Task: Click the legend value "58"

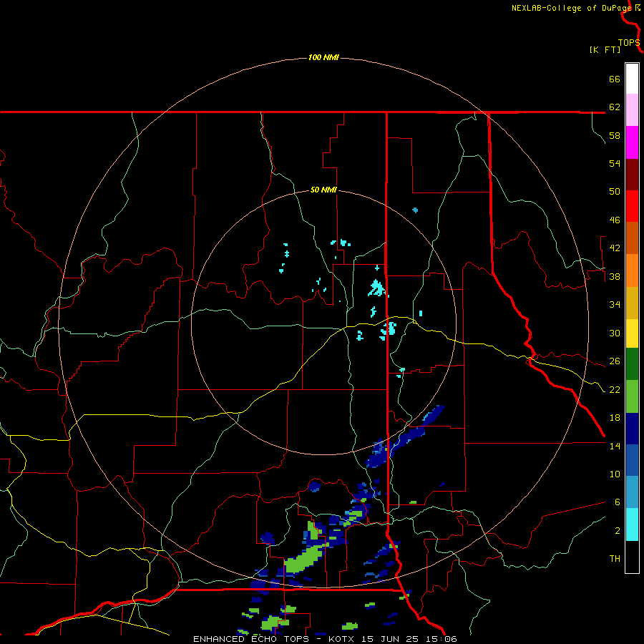Action: pyautogui.click(x=615, y=135)
